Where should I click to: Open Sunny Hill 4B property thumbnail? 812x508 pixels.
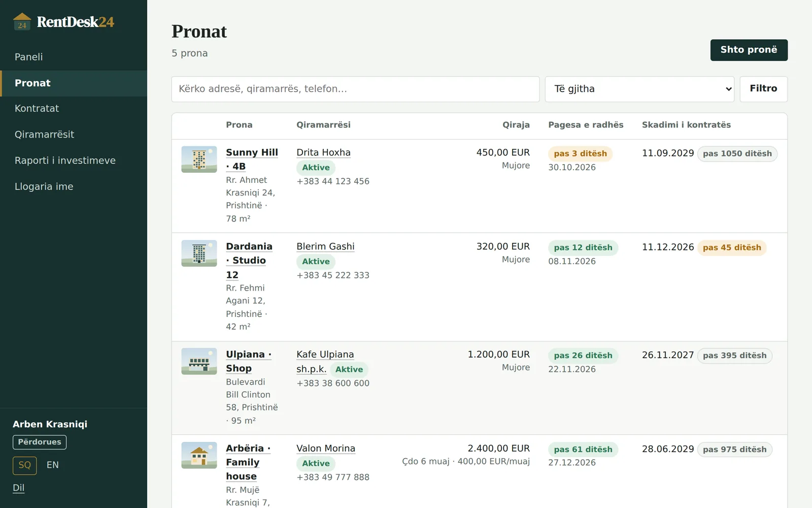pos(199,160)
